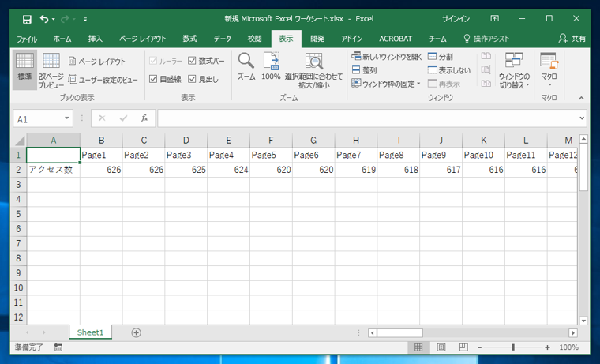Open the マクロ dropdown button
Screen dimensions: 600x364
pyautogui.click(x=549, y=70)
